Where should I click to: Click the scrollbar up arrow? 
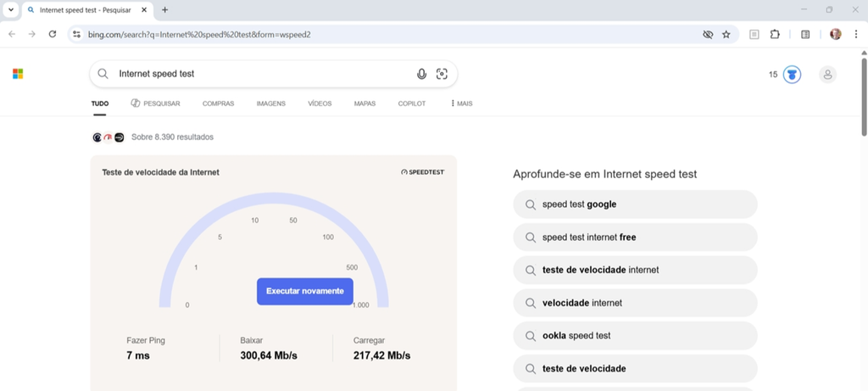coord(864,53)
